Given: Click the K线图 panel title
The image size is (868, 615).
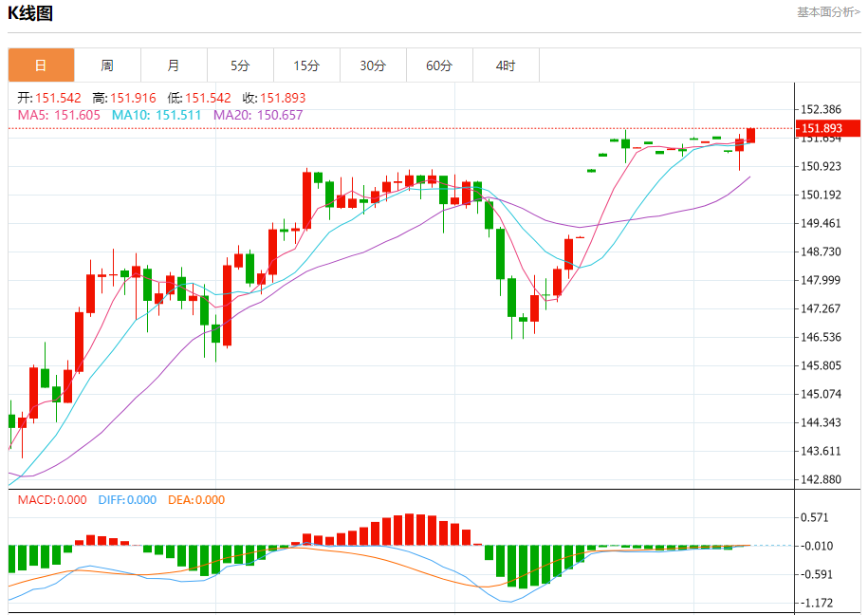Looking at the screenshot, I should pos(30,13).
